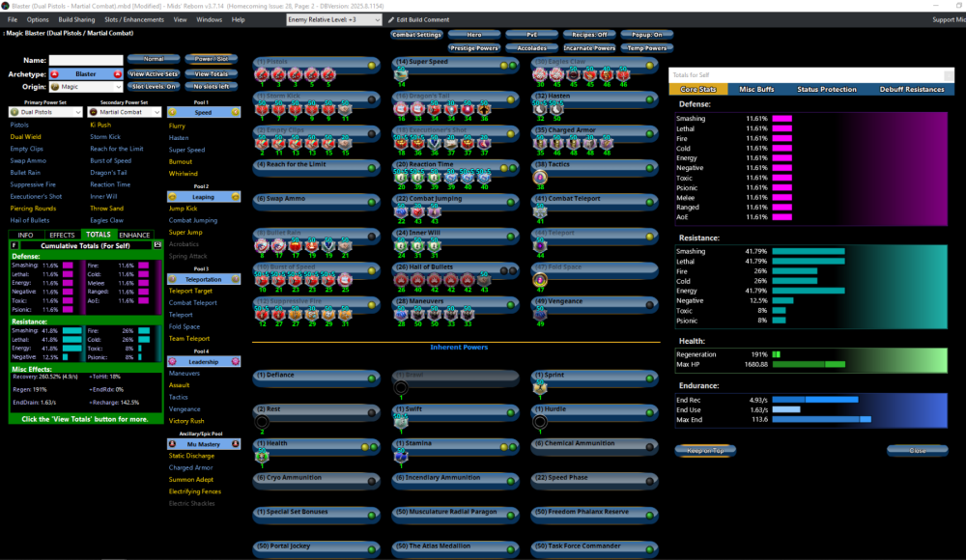The width and height of the screenshot is (966, 560).
Task: Toggle the Defiance inherent power indicator
Action: point(371,378)
